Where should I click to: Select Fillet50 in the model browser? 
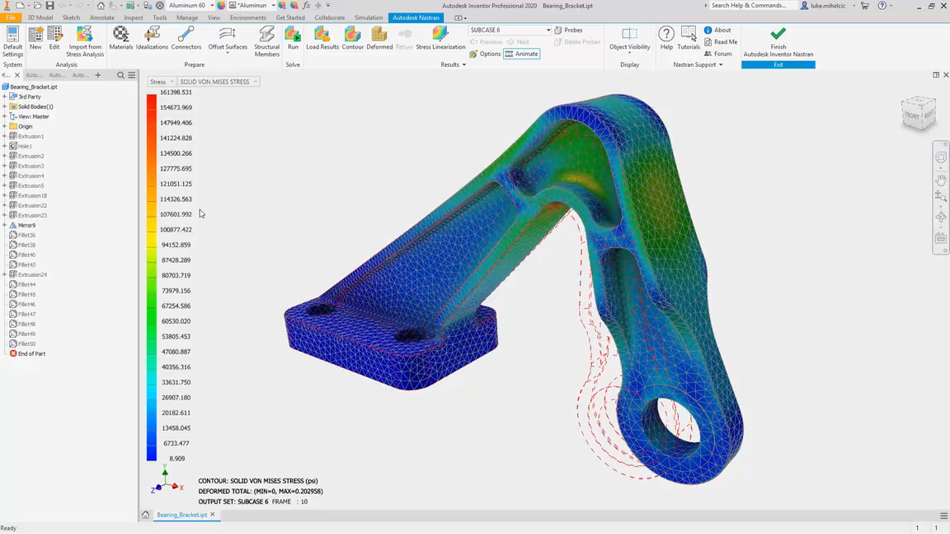tap(22, 344)
